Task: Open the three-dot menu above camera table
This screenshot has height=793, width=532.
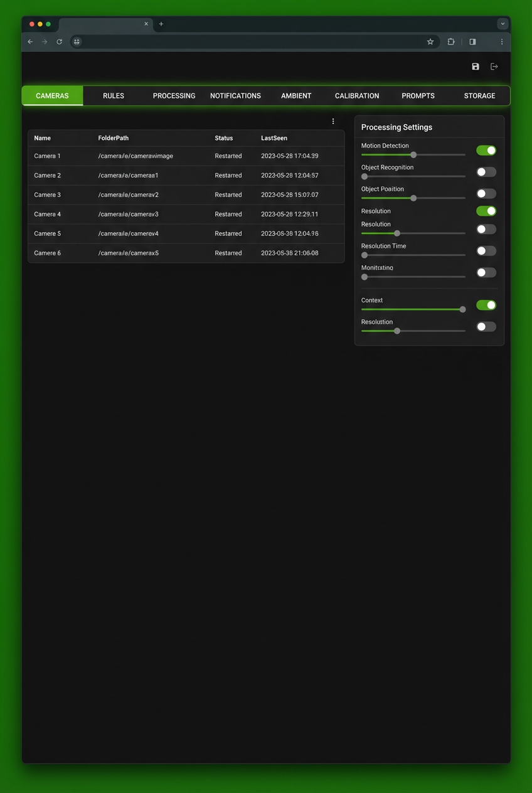Action: [x=333, y=122]
